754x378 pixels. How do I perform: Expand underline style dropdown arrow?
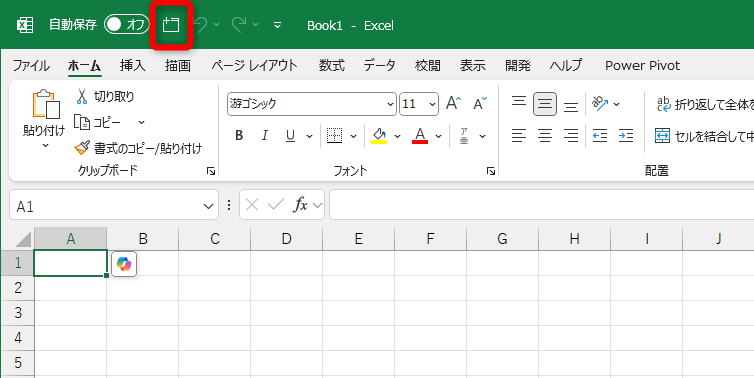click(309, 137)
